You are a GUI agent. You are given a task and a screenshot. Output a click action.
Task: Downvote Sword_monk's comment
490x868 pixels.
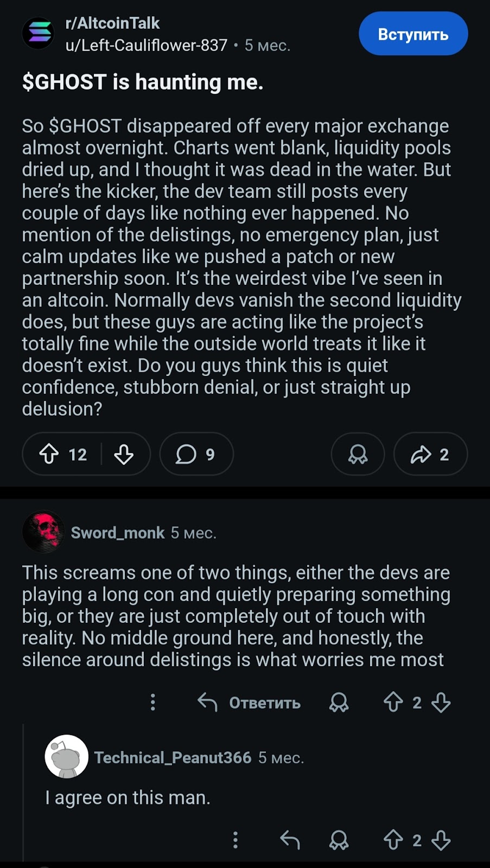coord(441,703)
